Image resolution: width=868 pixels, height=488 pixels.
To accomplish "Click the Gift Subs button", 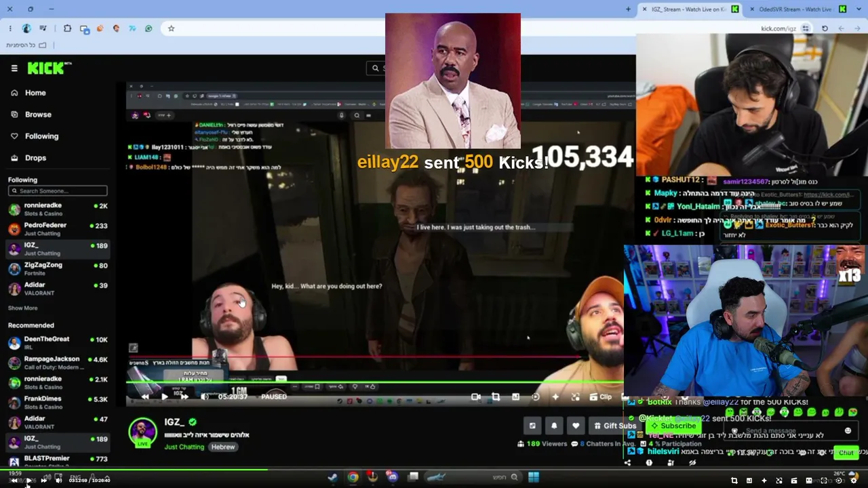I will coord(615,426).
